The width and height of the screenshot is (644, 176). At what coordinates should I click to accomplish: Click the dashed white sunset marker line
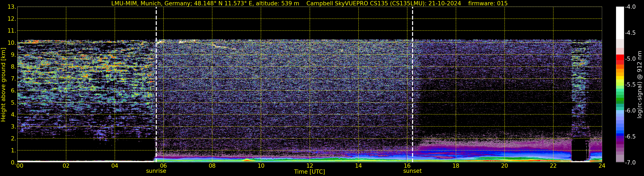(x=412, y=85)
